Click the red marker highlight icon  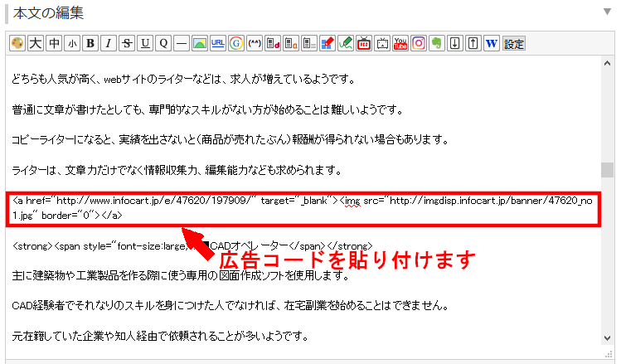pos(327,43)
